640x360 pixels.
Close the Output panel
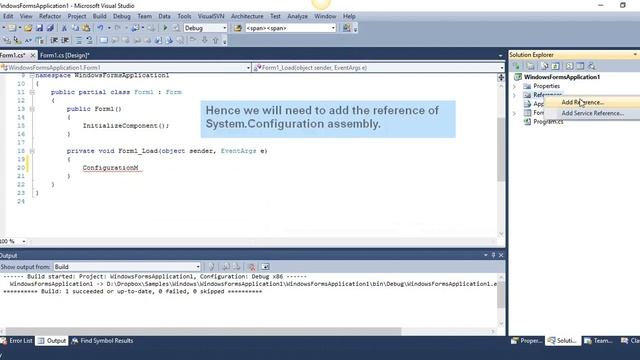(x=501, y=255)
